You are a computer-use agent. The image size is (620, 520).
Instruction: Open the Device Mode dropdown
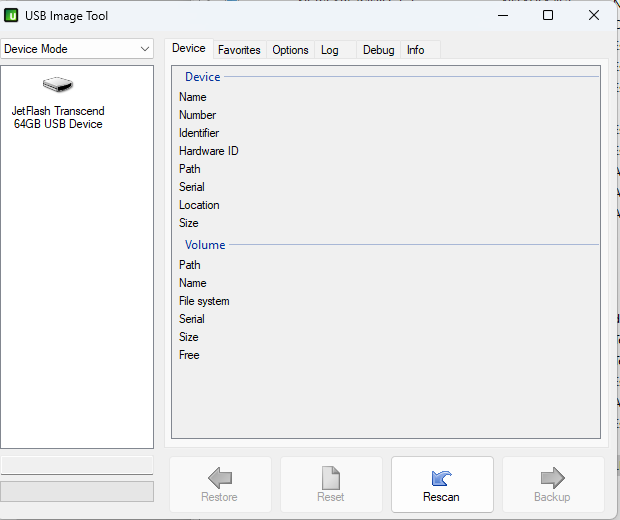coord(77,49)
